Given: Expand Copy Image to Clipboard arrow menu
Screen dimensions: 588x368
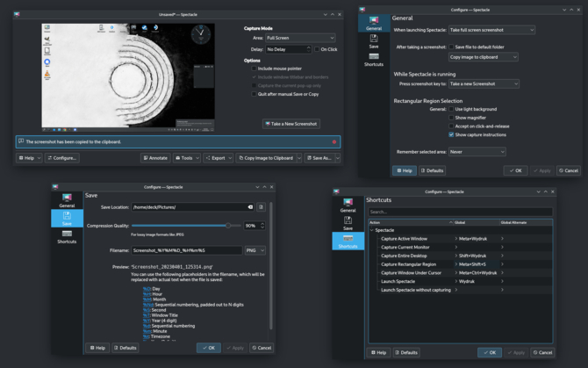Looking at the screenshot, I should [299, 158].
